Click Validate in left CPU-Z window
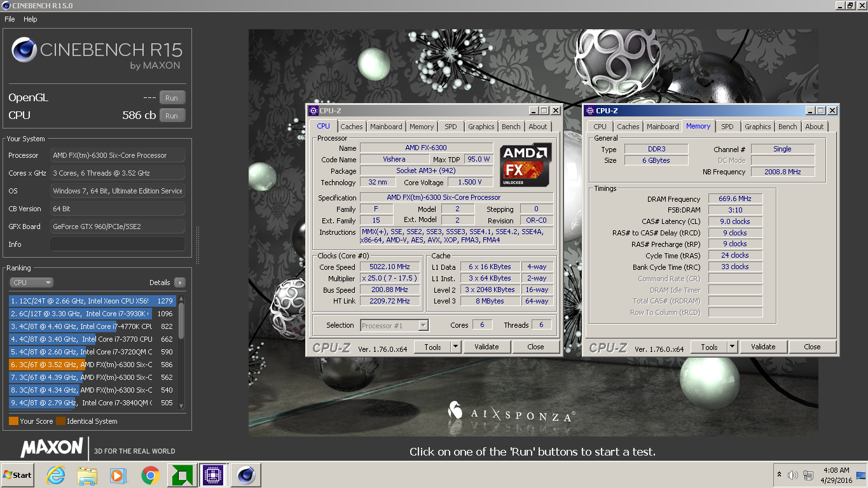The width and height of the screenshot is (868, 488). click(x=486, y=347)
